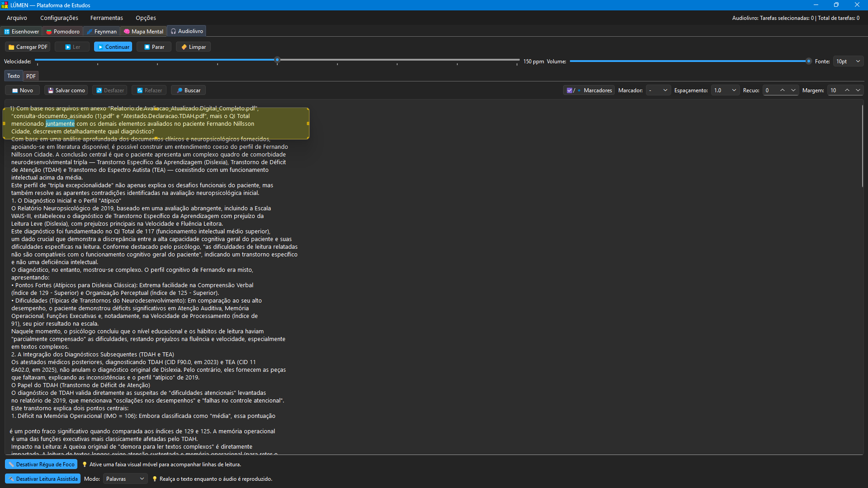868x488 pixels.
Task: Click the Velocidade slider handle
Action: tap(277, 60)
